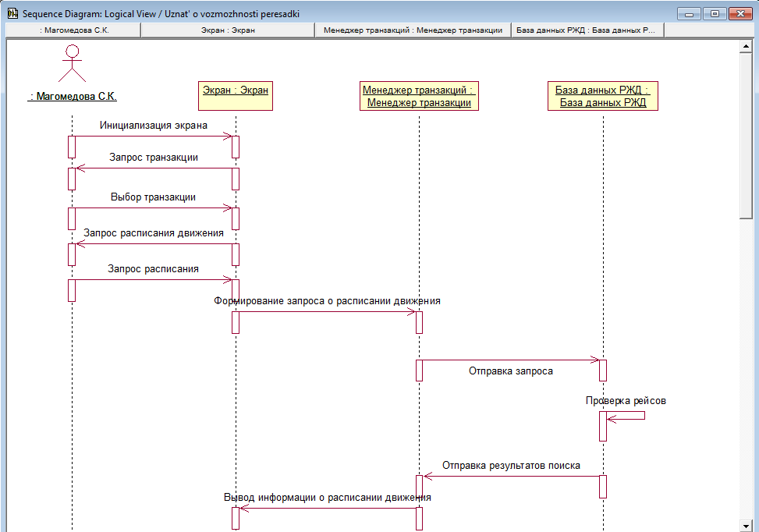759x532 pixels.
Task: Click the vertical scrollbar down arrow
Action: pos(746,526)
